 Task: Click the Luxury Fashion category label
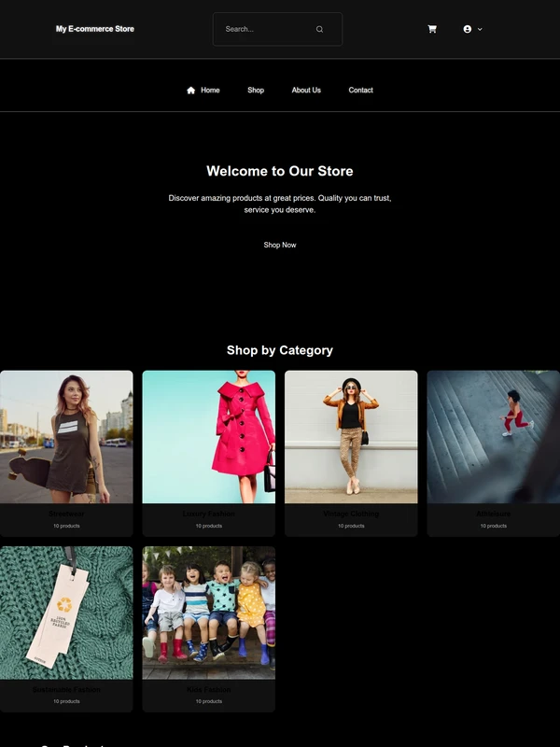[x=208, y=514]
